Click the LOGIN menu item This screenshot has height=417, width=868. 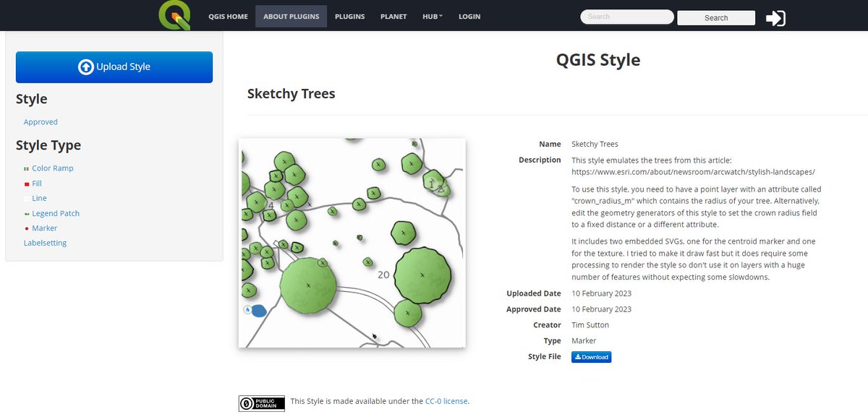tap(469, 17)
